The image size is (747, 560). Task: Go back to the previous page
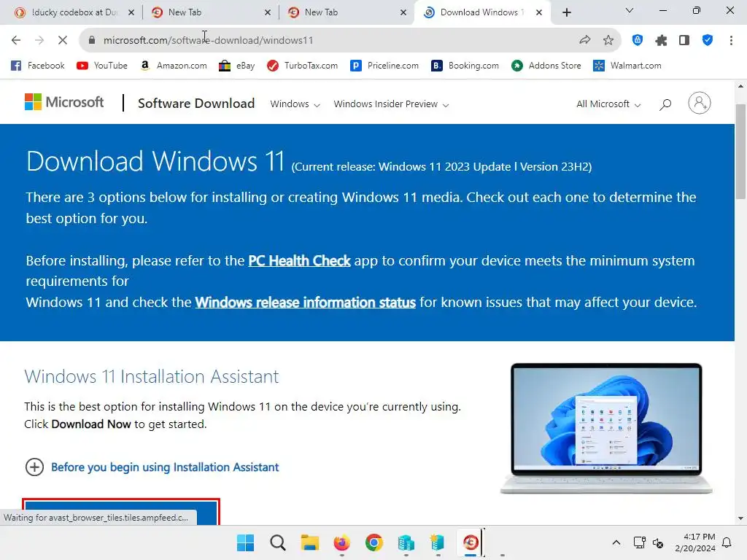pyautogui.click(x=16, y=41)
